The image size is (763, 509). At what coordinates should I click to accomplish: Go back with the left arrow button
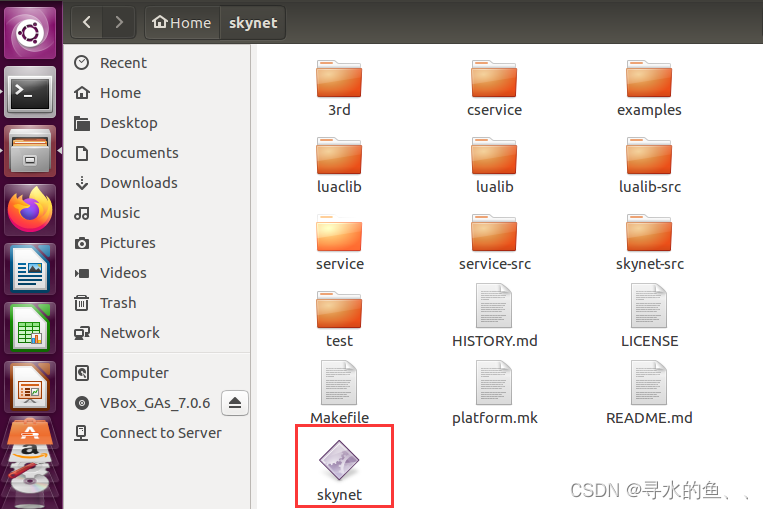click(87, 22)
